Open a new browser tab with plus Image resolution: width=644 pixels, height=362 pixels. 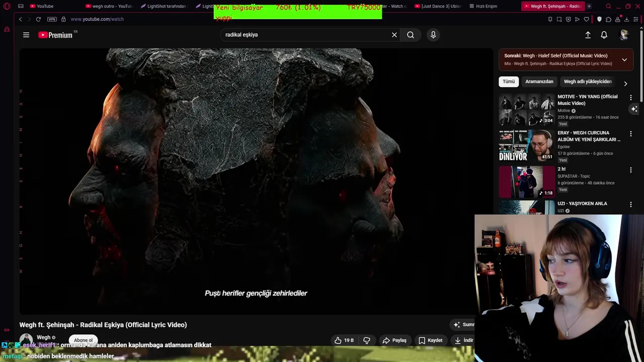[589, 6]
